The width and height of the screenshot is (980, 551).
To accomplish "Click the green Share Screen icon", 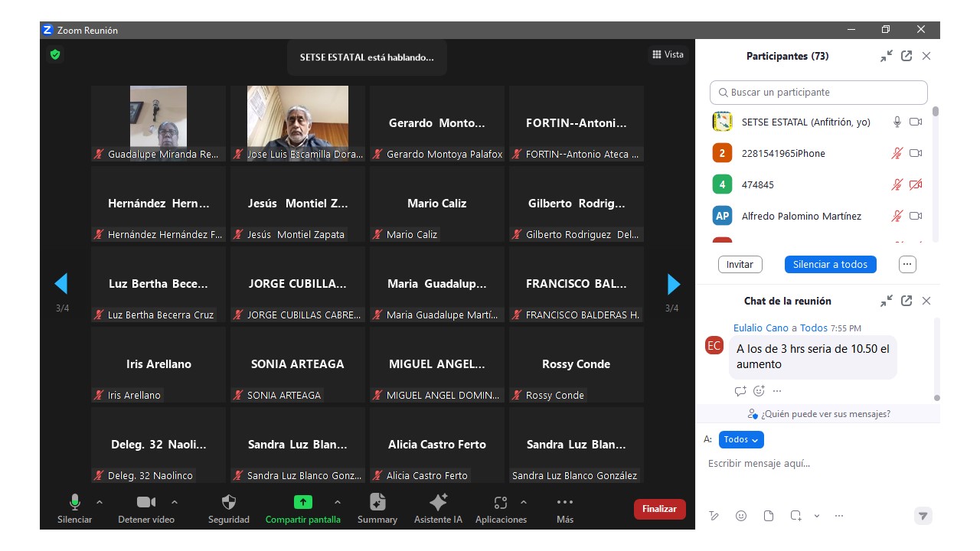I will point(303,503).
